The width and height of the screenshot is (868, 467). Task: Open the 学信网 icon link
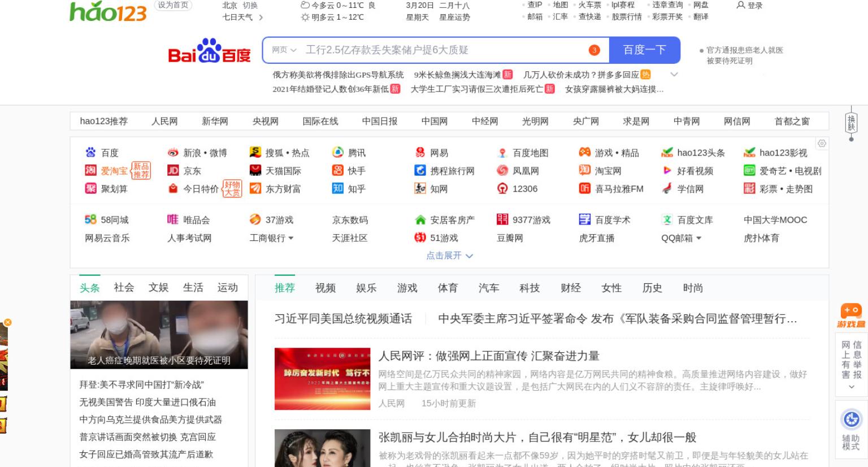point(667,189)
